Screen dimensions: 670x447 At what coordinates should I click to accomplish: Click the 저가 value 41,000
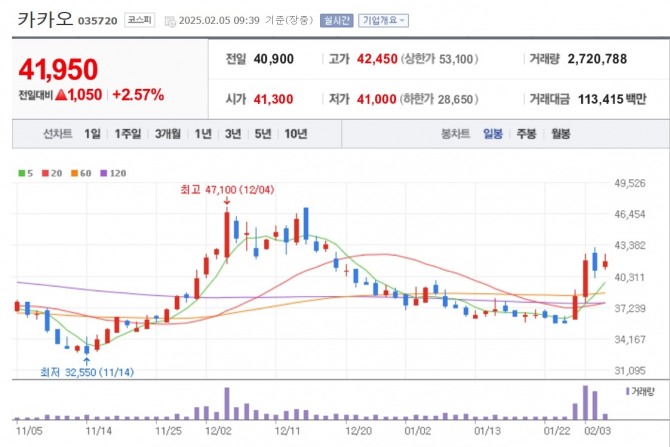[x=376, y=99]
